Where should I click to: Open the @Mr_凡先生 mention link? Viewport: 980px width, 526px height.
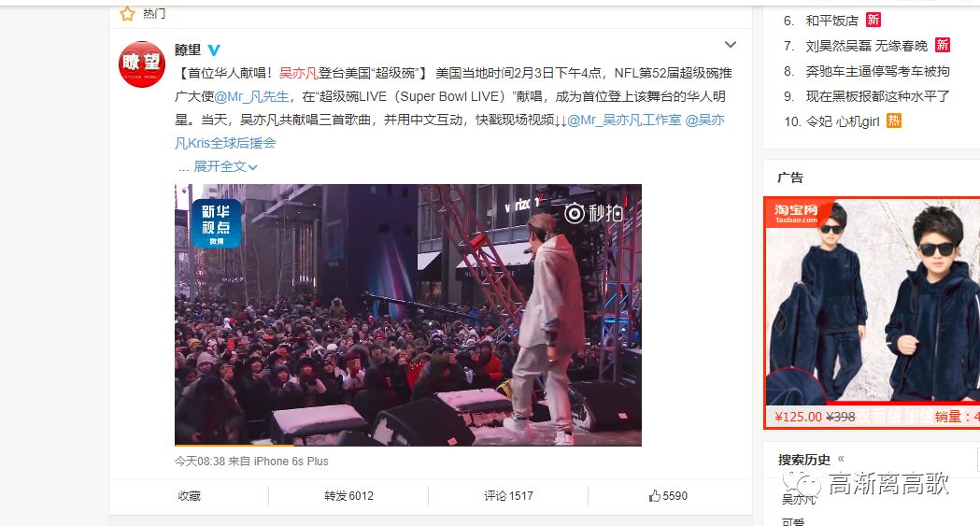click(x=252, y=97)
